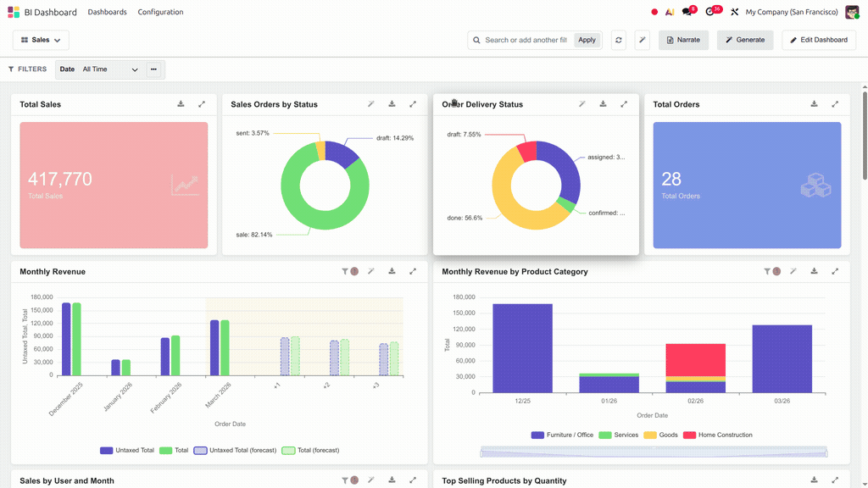The image size is (868, 488).
Task: Open filter icon on Monthly Revenue by Product Category
Action: click(x=766, y=271)
